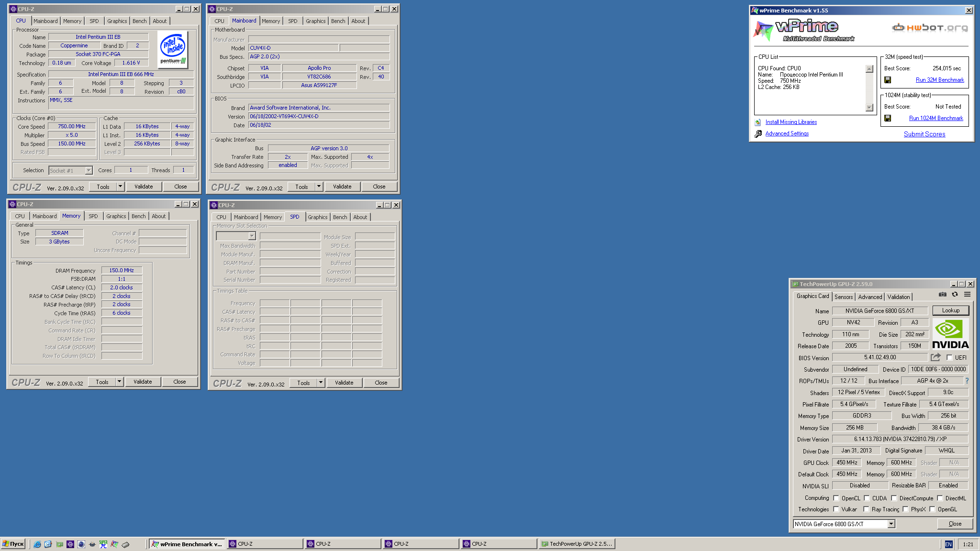Open the Bench tab in the top-left CPU-Z
The width and height of the screenshot is (980, 551).
[140, 21]
